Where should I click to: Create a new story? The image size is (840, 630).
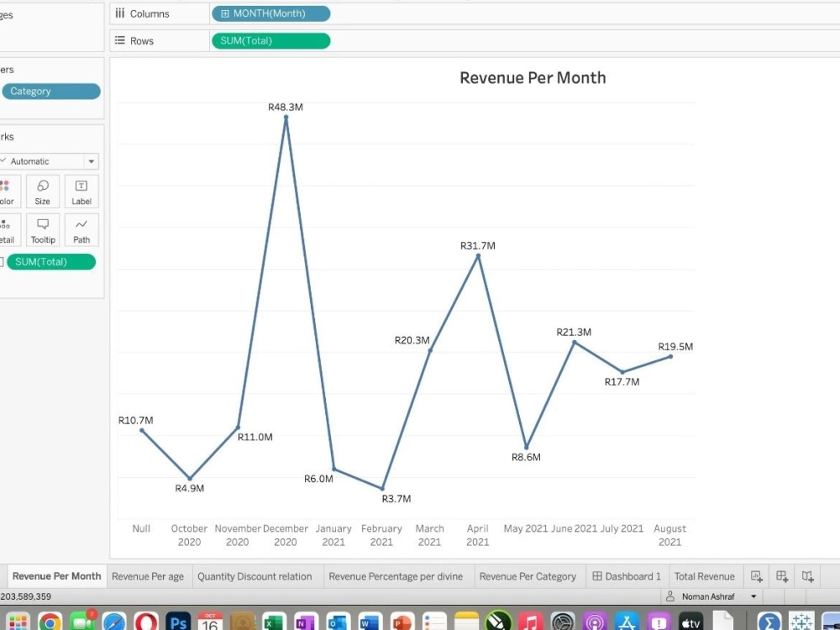click(807, 575)
